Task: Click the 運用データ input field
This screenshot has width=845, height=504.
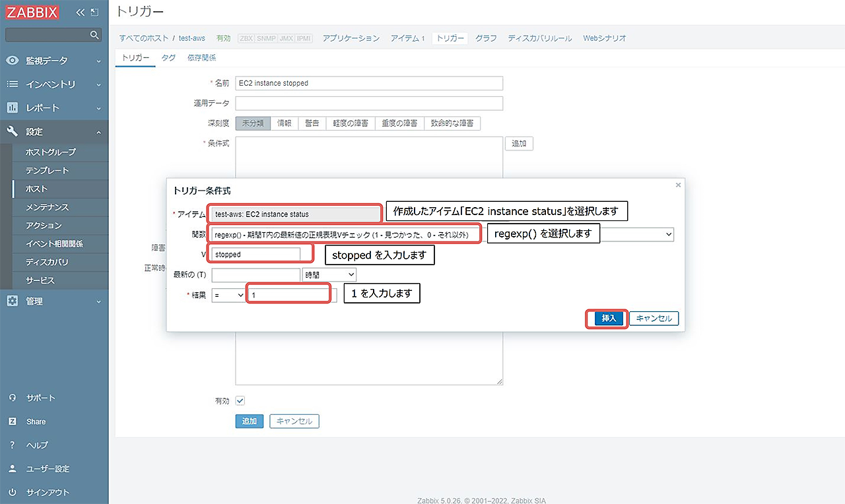Action: coord(368,103)
